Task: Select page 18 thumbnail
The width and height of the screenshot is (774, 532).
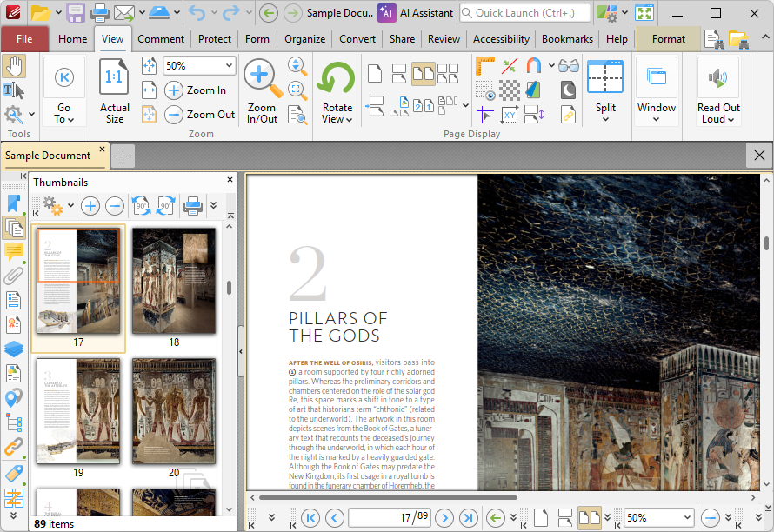Action: tap(174, 287)
